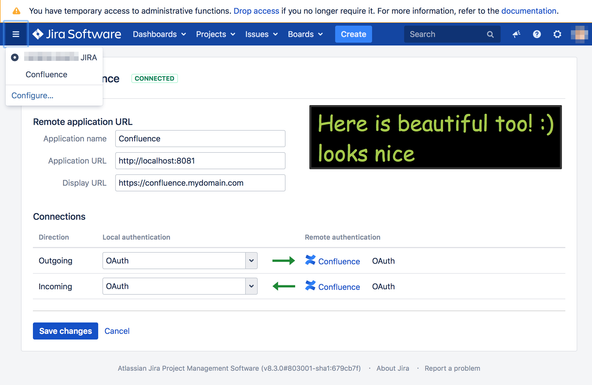Select the JIRA radio entry in navigator
The image size is (592, 385).
(54, 57)
